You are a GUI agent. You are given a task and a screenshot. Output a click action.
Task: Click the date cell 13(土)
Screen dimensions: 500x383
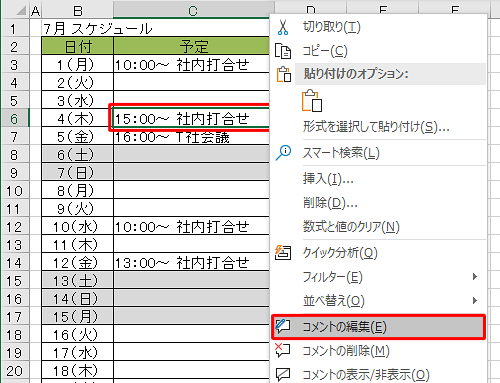(x=78, y=280)
